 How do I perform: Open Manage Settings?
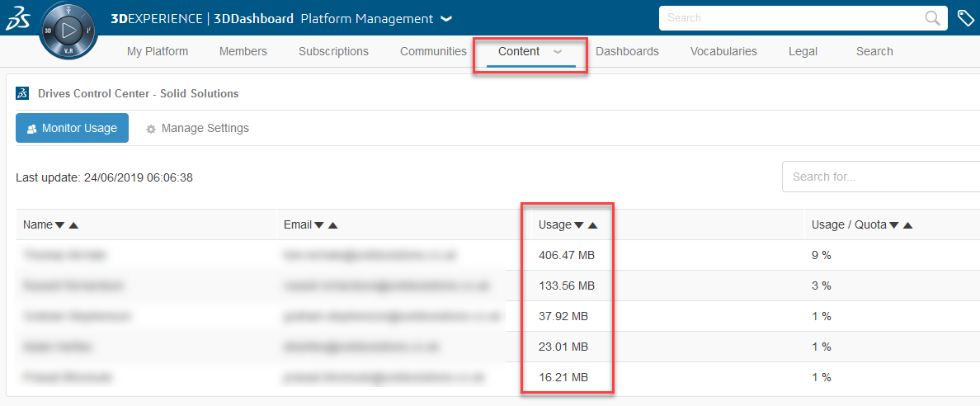[x=197, y=129]
